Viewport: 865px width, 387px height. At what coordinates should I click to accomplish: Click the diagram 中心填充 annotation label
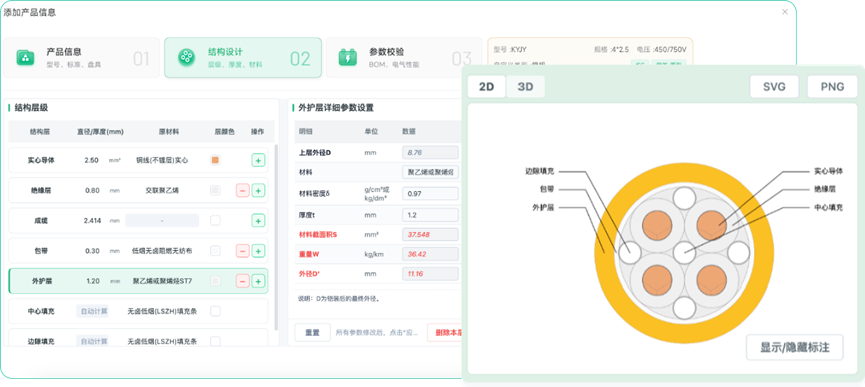point(828,207)
